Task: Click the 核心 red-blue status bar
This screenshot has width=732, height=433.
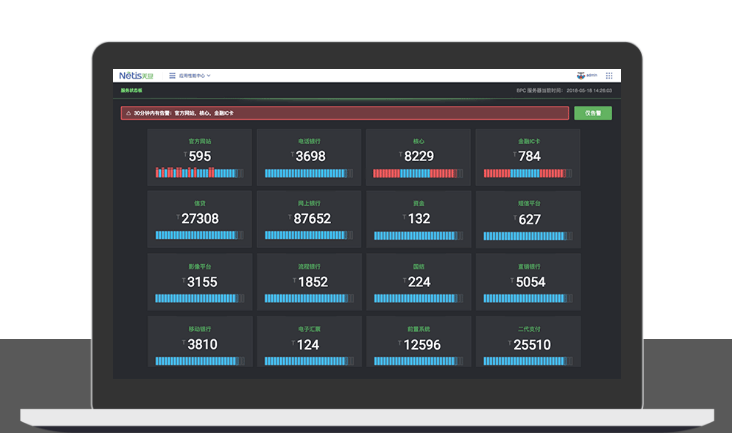Action: 419,173
